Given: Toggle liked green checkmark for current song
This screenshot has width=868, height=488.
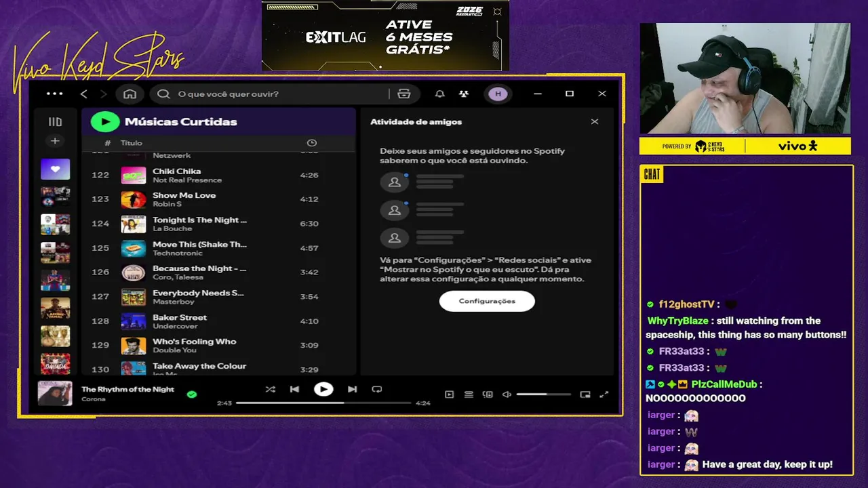Looking at the screenshot, I should tap(192, 394).
